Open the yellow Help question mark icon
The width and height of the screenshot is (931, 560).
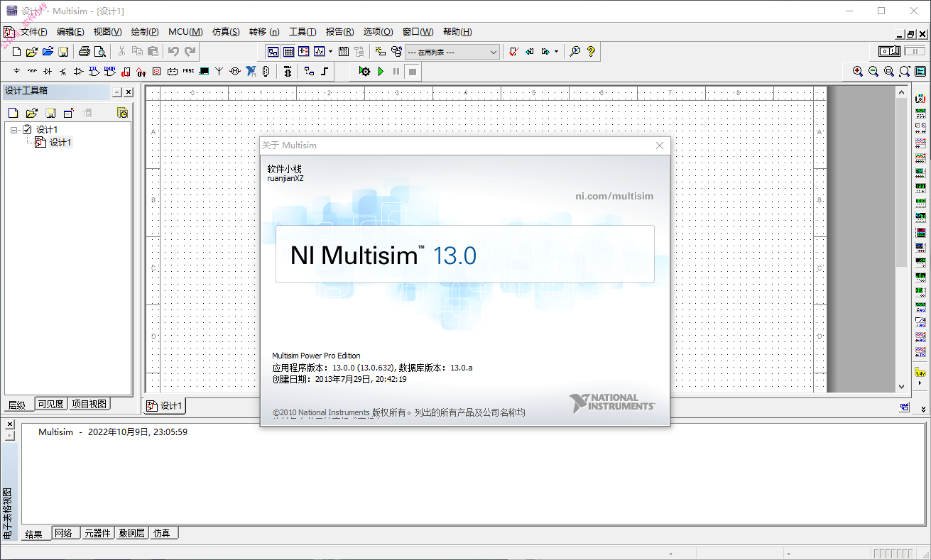click(591, 52)
